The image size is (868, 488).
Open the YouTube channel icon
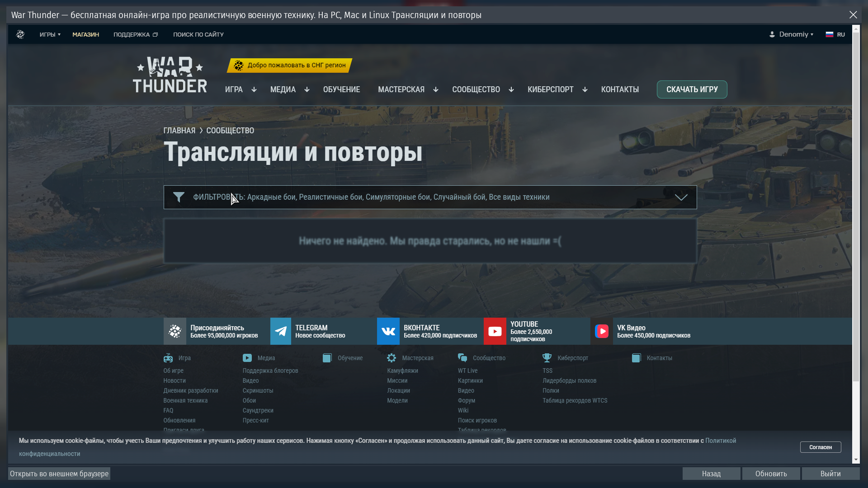coord(495,331)
